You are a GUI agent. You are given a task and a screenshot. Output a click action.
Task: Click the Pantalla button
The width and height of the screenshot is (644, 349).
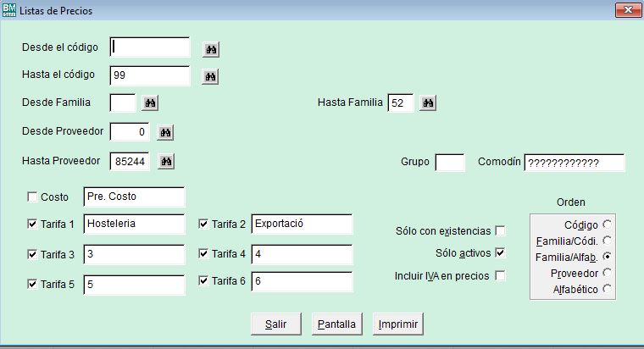(x=336, y=324)
